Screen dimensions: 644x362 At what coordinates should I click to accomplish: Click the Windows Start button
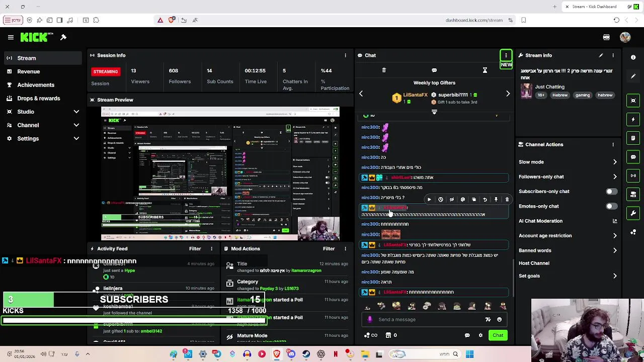coord(469,354)
